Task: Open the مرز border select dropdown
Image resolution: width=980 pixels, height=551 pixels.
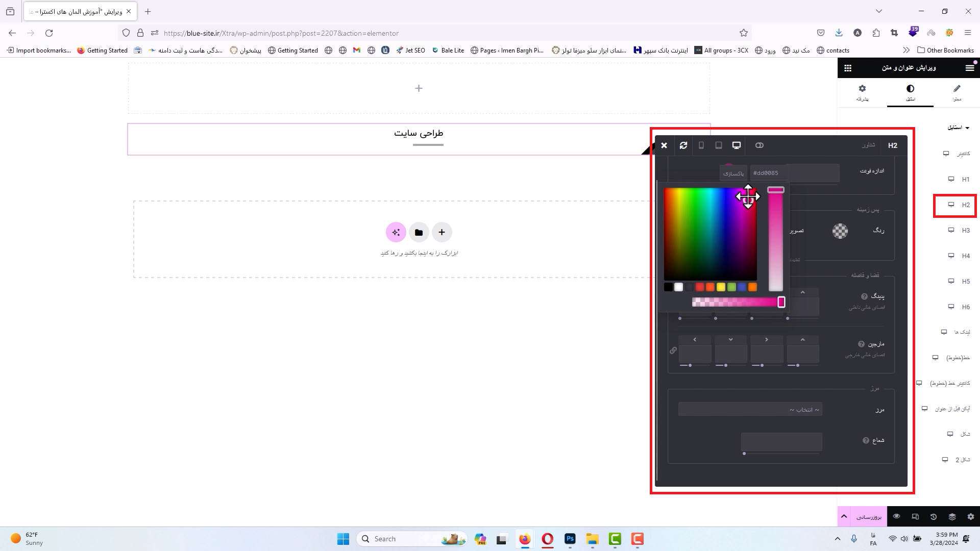Action: click(750, 409)
